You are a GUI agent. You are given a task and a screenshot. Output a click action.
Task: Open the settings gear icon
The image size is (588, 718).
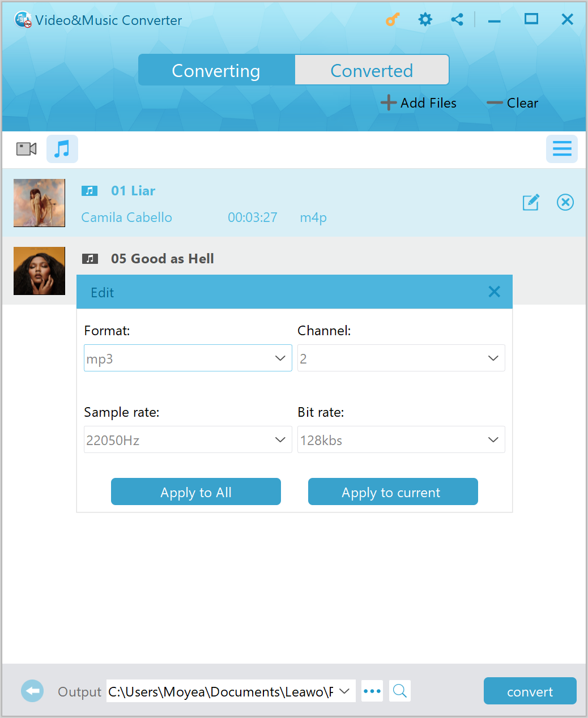point(425,20)
